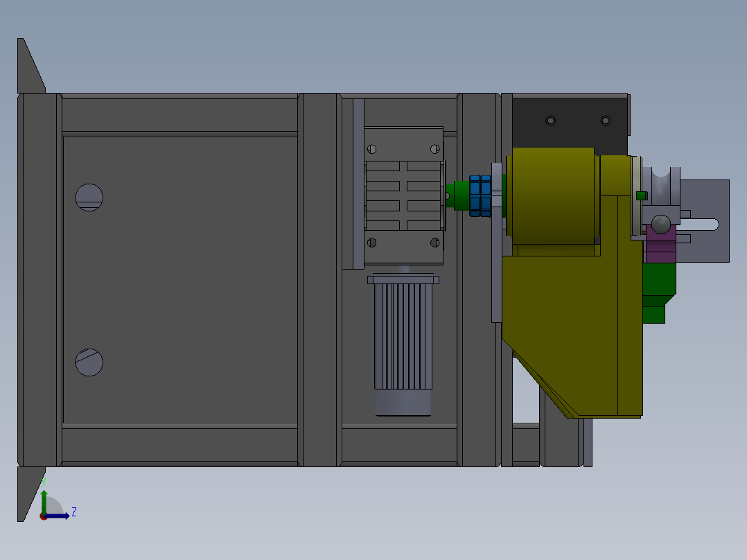Click the smooth end cap of the motor
747x560 pixels.
403,403
